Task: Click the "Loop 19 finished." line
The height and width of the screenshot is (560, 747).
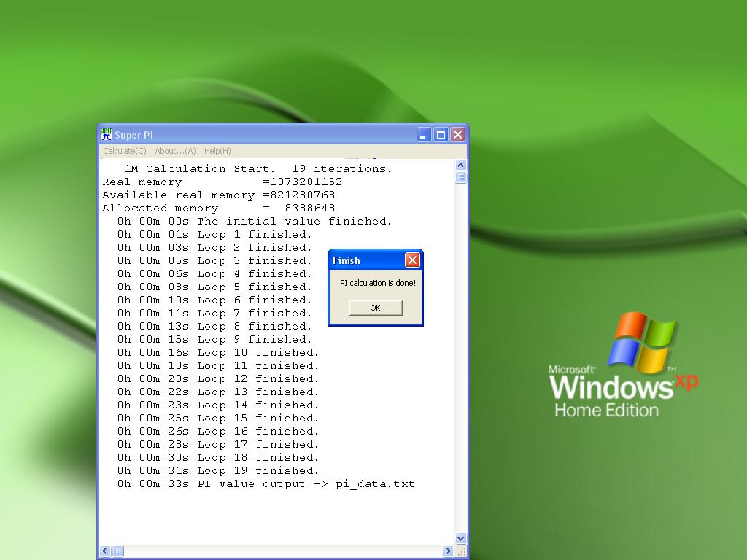Action: click(218, 470)
